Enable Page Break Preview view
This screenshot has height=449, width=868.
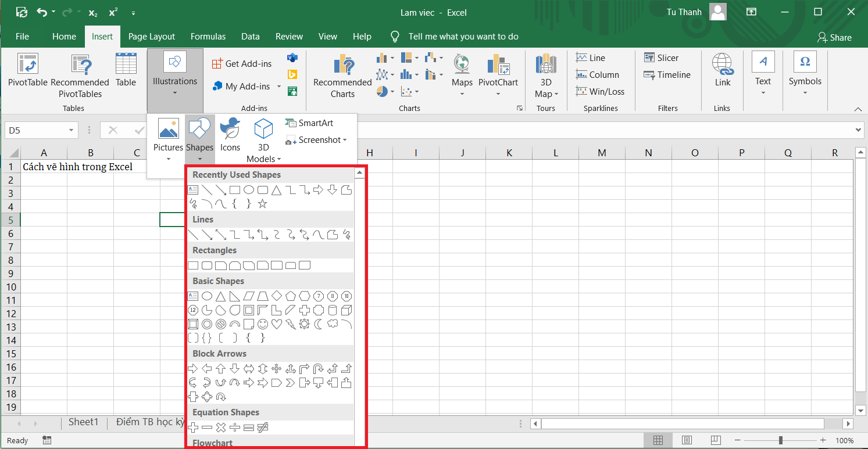click(x=716, y=440)
